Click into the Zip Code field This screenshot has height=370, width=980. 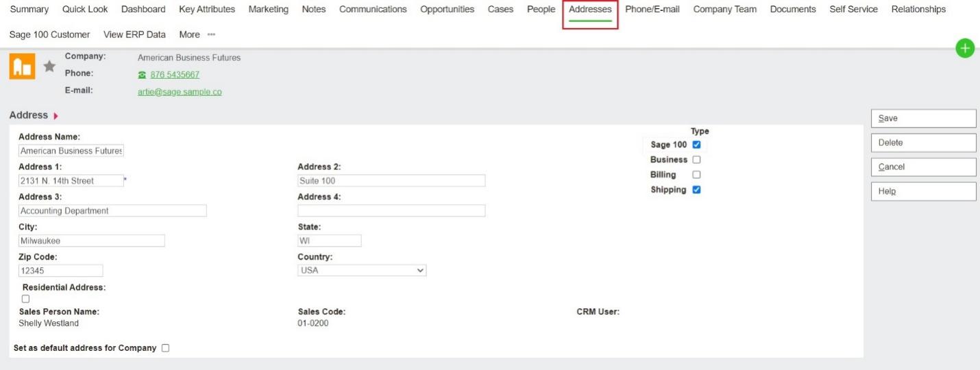pyautogui.click(x=60, y=271)
